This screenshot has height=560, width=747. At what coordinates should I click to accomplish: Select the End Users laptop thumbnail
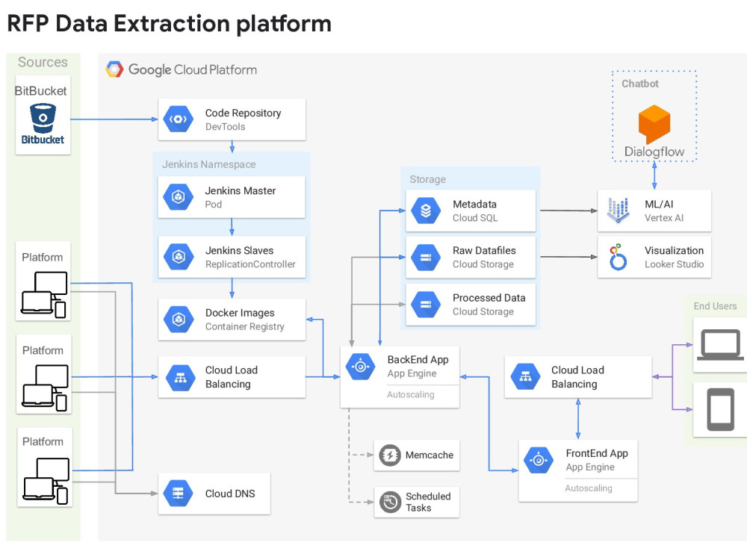click(719, 345)
